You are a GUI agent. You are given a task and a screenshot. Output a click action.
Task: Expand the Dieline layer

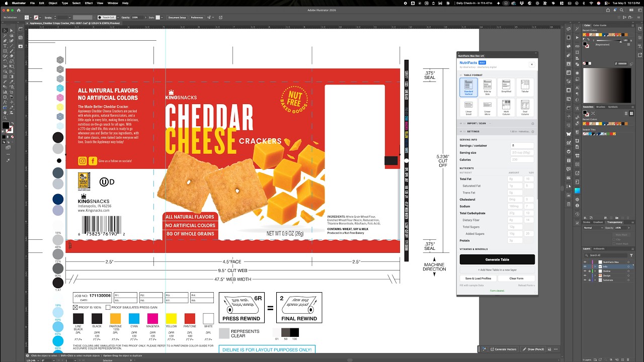pyautogui.click(x=595, y=271)
